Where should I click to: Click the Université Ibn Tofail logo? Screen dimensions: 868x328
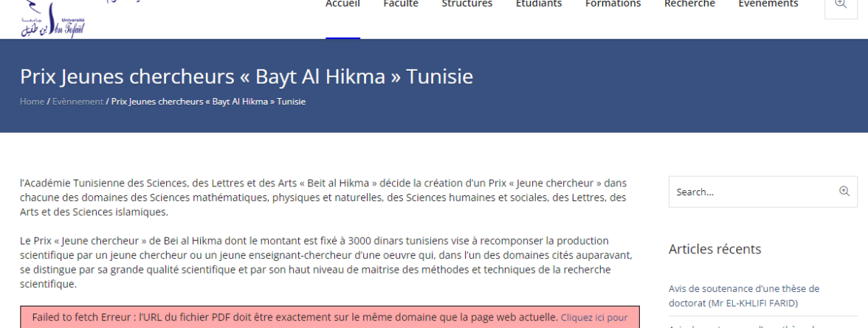(x=52, y=19)
